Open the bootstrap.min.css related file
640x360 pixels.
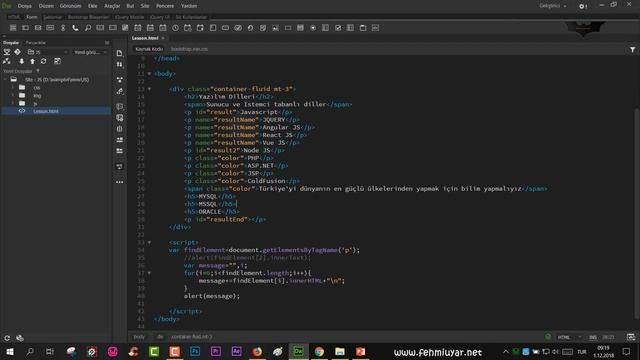(x=189, y=49)
